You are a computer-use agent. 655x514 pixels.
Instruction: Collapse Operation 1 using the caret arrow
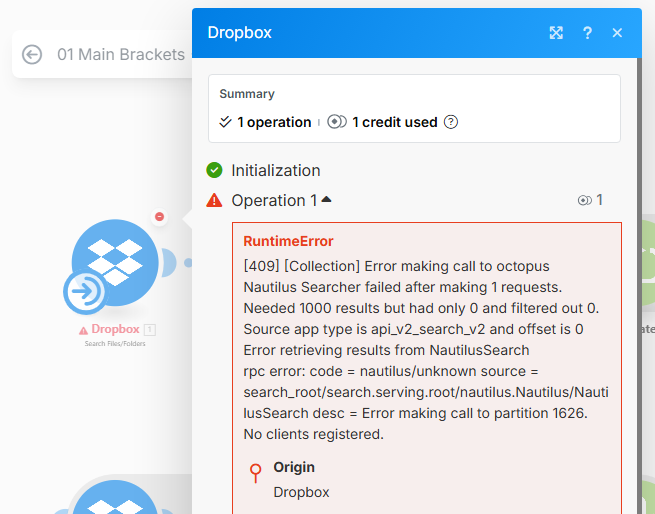point(326,200)
